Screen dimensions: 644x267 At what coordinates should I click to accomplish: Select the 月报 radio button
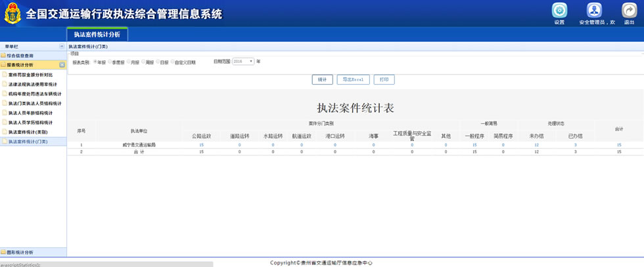click(128, 62)
